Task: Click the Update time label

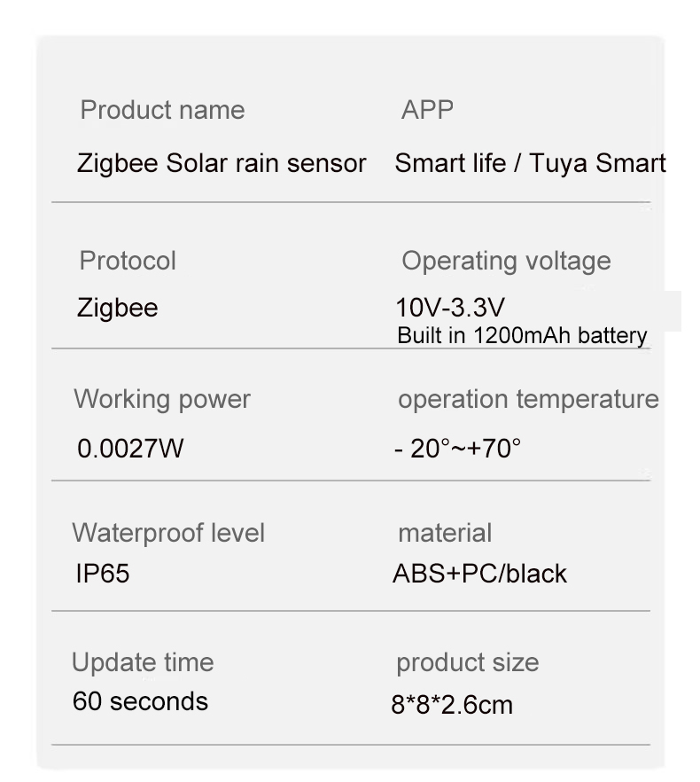Action: pyautogui.click(x=143, y=662)
